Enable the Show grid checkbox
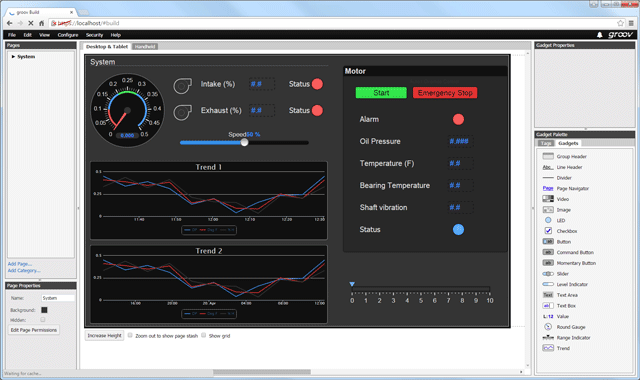This screenshot has height=380, width=640. (203, 335)
